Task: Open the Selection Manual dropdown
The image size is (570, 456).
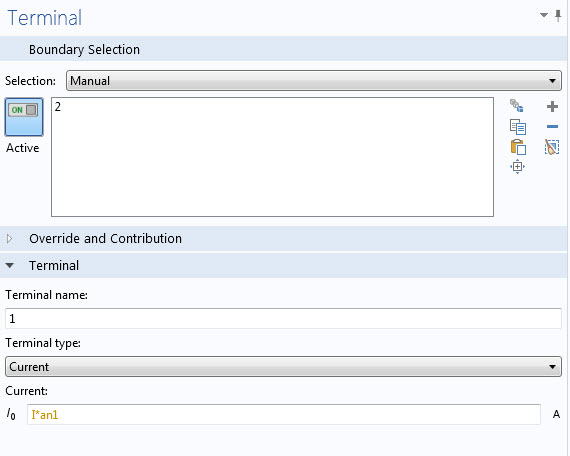Action: [x=314, y=81]
